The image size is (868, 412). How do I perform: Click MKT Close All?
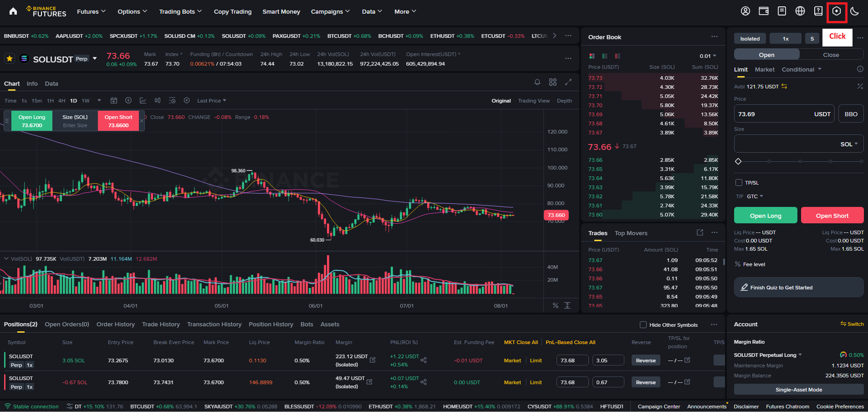pos(521,342)
